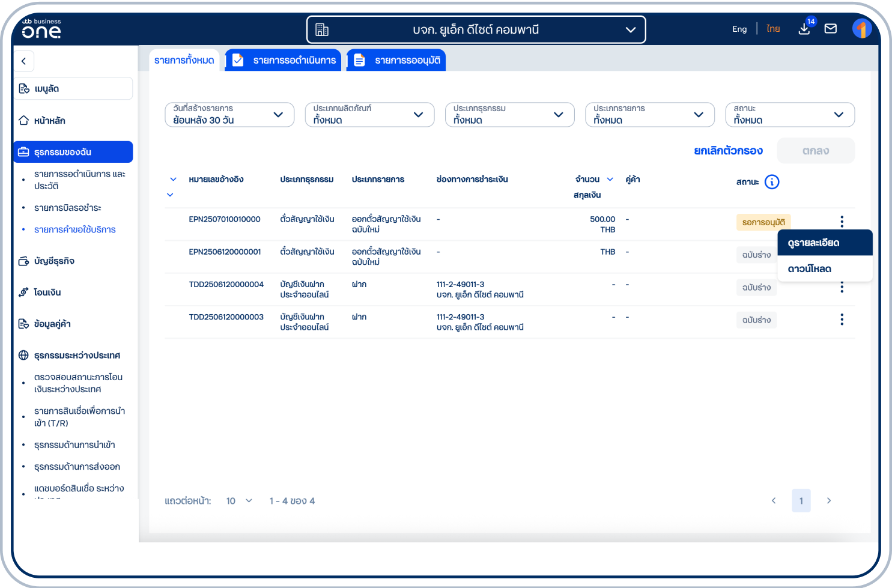The height and width of the screenshot is (588, 892).
Task: Open ธุรกรรมด้านการนำเข้า sidebar item
Action: 74,444
